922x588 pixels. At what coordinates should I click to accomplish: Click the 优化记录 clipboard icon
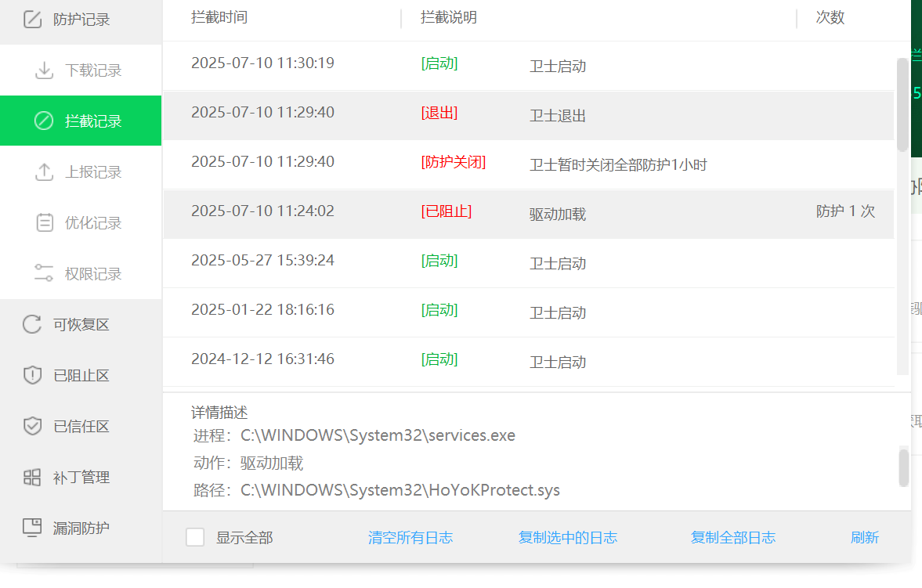(x=44, y=223)
